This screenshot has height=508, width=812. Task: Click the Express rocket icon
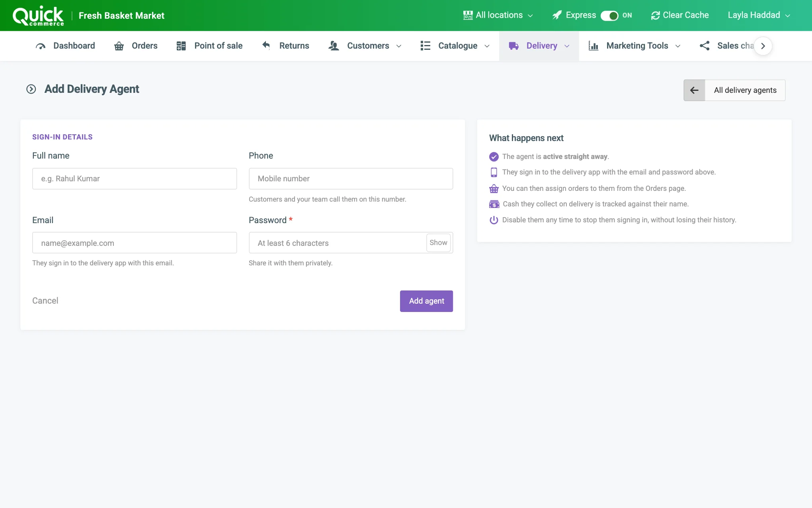(x=557, y=15)
